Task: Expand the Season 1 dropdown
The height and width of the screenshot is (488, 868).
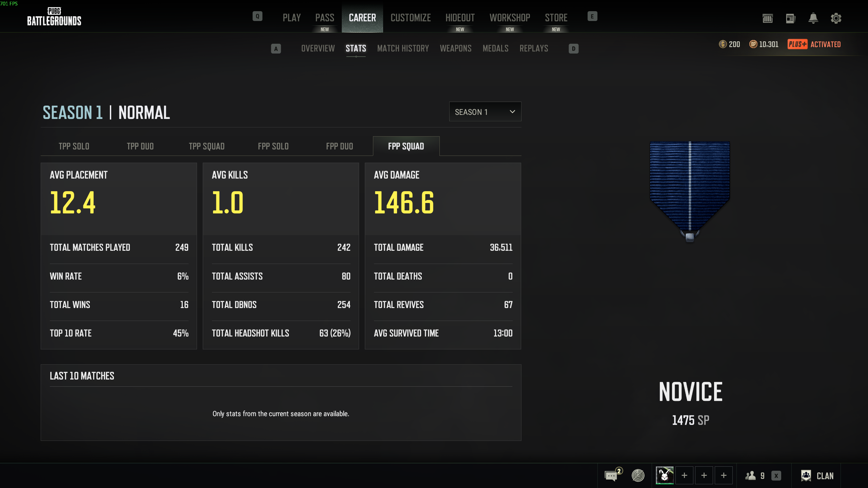Action: pyautogui.click(x=485, y=112)
